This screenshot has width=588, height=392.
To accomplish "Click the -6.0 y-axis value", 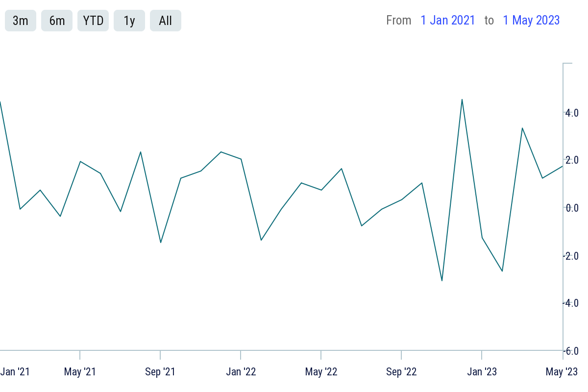I will click(x=570, y=351).
